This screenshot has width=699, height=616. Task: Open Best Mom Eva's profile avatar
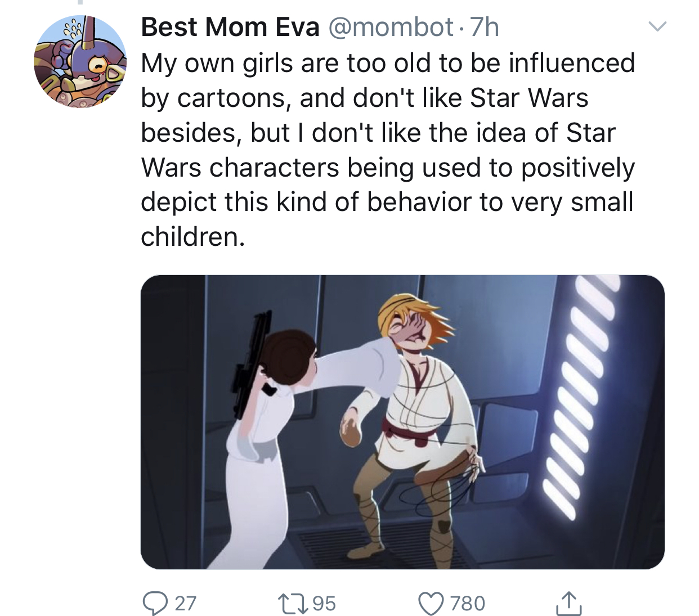pos(80,61)
